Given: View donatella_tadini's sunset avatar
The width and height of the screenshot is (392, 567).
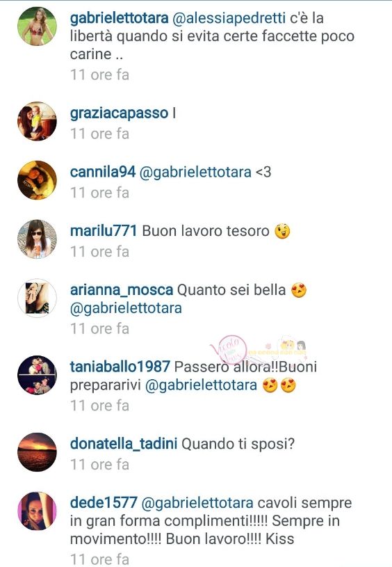Looking at the screenshot, I should pyautogui.click(x=38, y=452).
